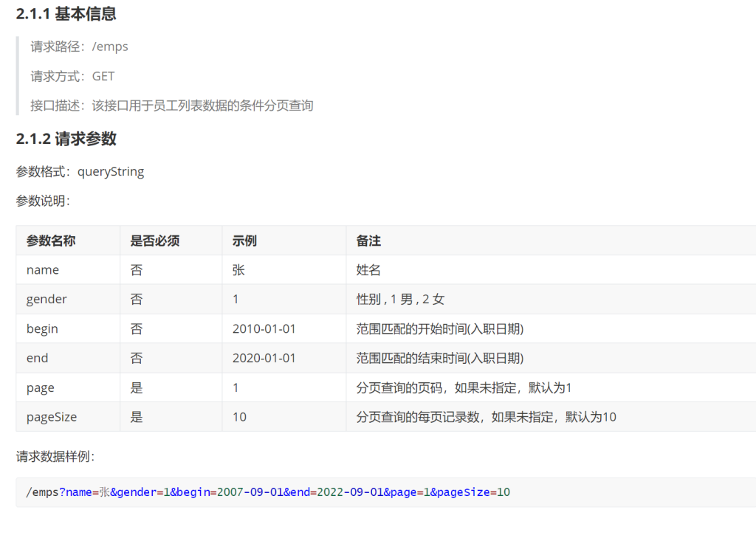This screenshot has height=538, width=756.
Task: Select the pageSize parameter name cell
Action: 52,417
